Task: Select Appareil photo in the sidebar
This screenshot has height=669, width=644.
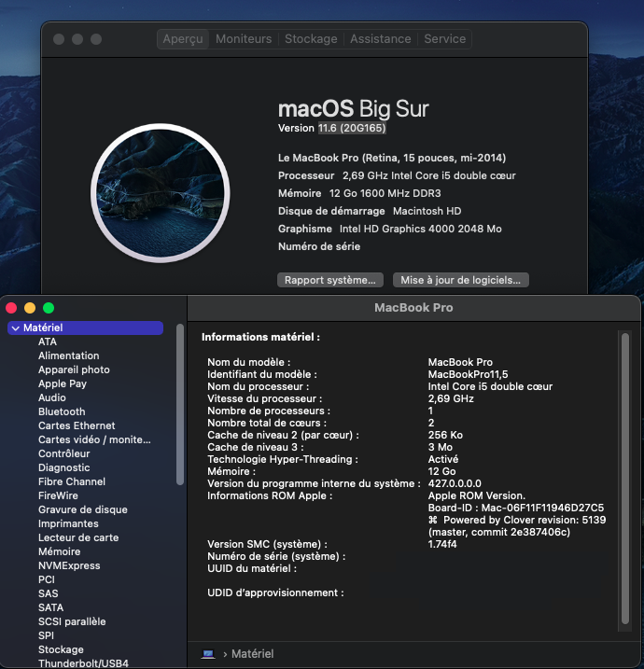Action: pos(74,369)
